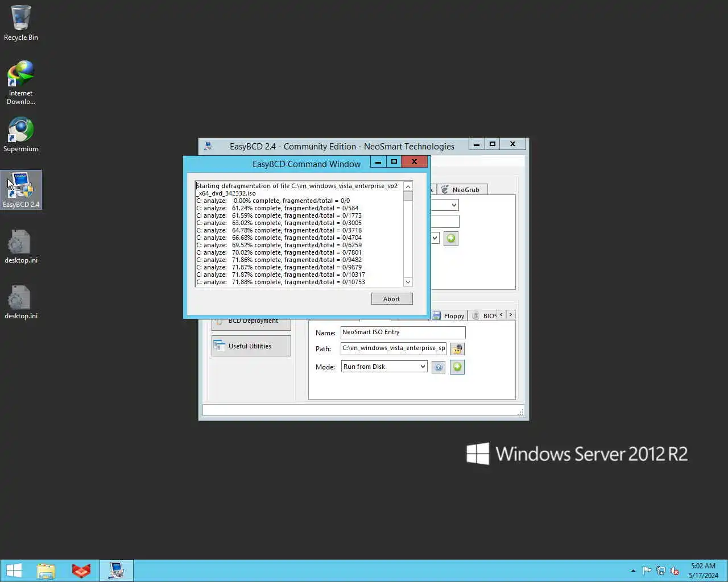Switch to the BIOS tab

484,316
